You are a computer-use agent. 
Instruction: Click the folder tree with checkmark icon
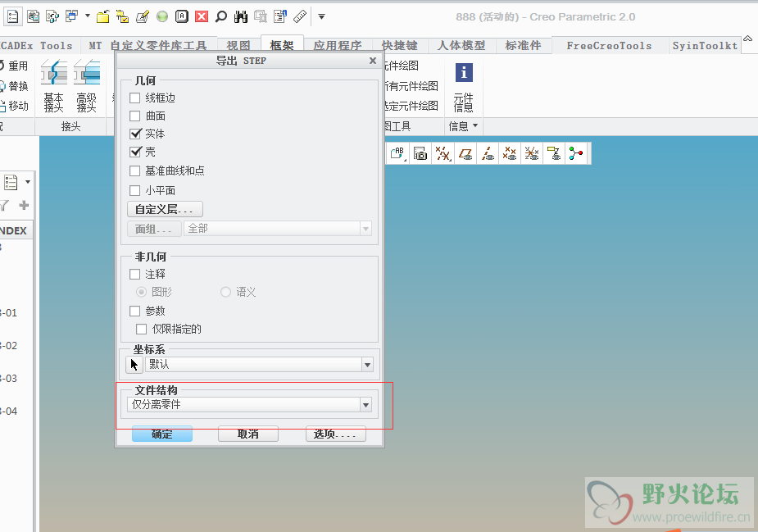pos(122,17)
